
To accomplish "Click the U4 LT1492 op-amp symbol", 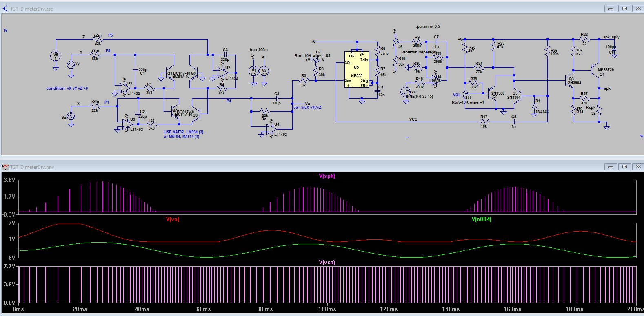I will pyautogui.click(x=270, y=130).
